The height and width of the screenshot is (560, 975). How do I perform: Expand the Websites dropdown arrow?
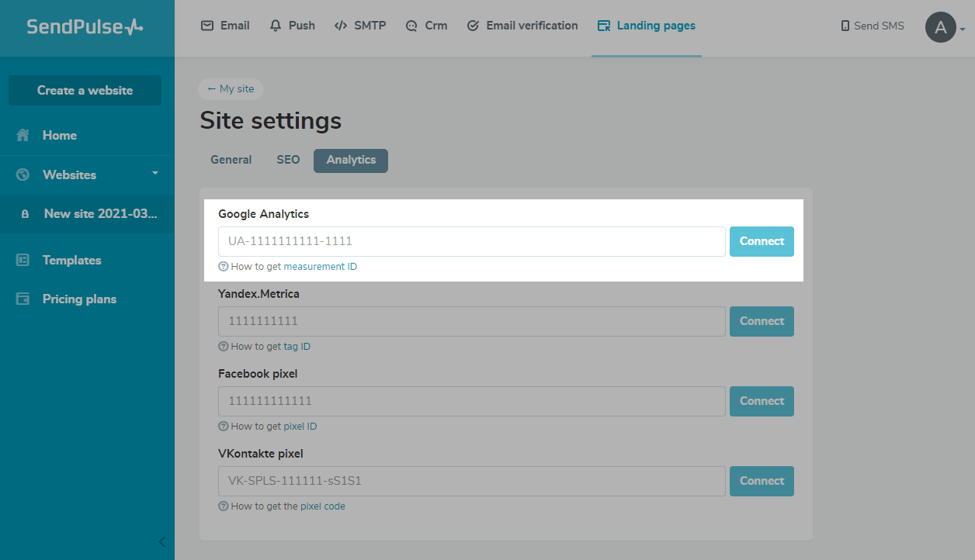[x=154, y=173]
